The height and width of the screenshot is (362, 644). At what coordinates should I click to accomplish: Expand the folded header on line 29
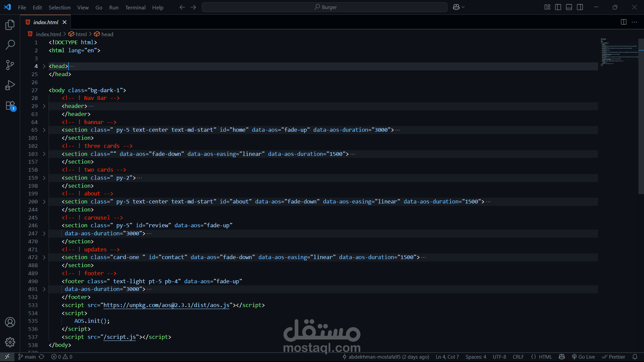click(44, 106)
